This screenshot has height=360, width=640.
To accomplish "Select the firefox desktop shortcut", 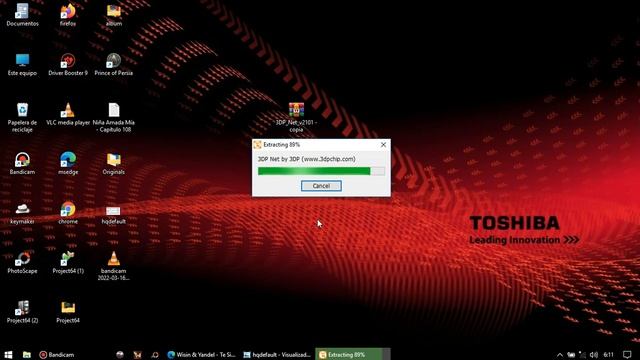I will [68, 15].
